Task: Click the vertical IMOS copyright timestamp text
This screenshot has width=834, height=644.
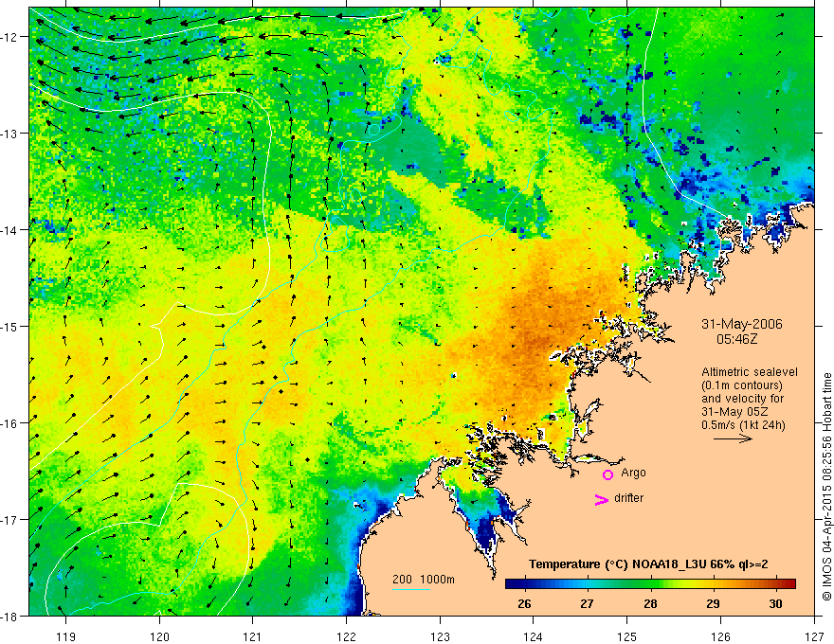Action: (x=826, y=487)
